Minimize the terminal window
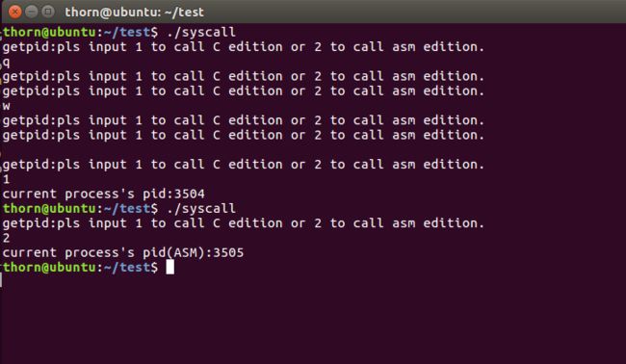The image size is (626, 364). pos(32,12)
